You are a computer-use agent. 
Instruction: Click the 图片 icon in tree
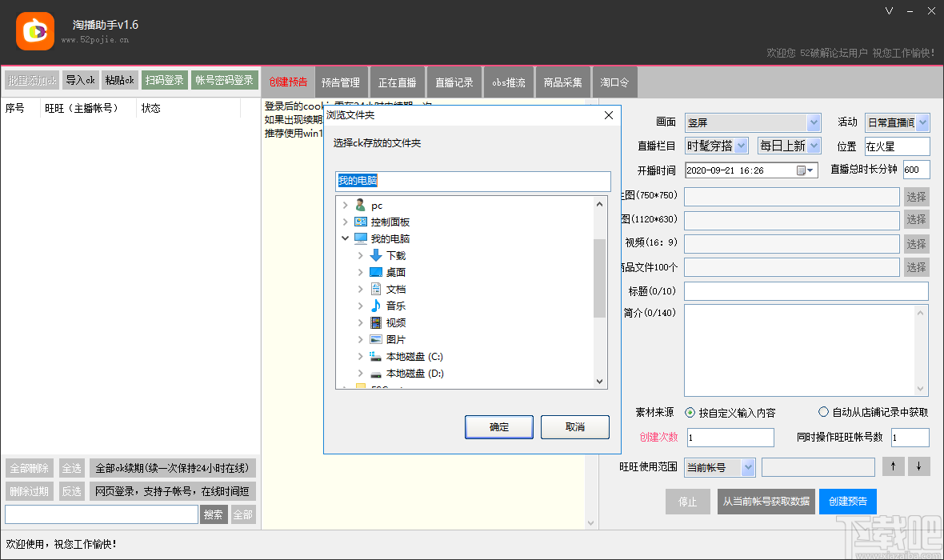pos(376,340)
